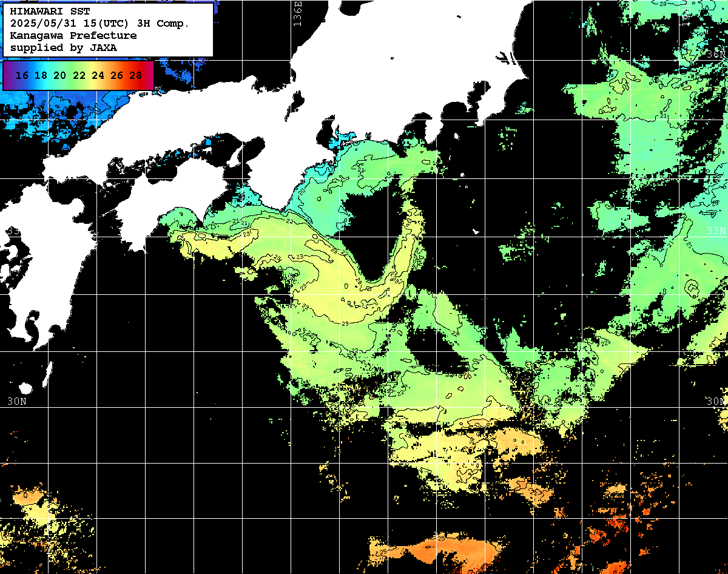Click the HIMAWARI SST title text
The height and width of the screenshot is (574, 728).
50,12
